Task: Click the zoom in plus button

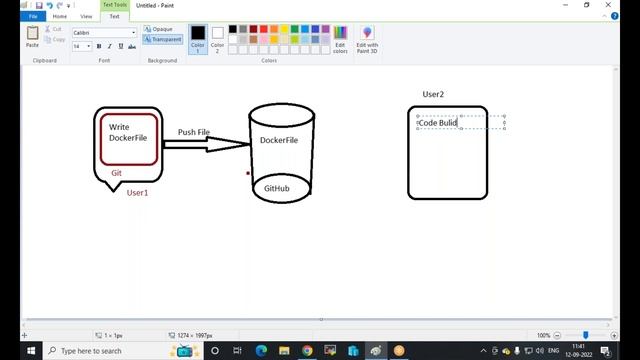Action: coord(614,336)
